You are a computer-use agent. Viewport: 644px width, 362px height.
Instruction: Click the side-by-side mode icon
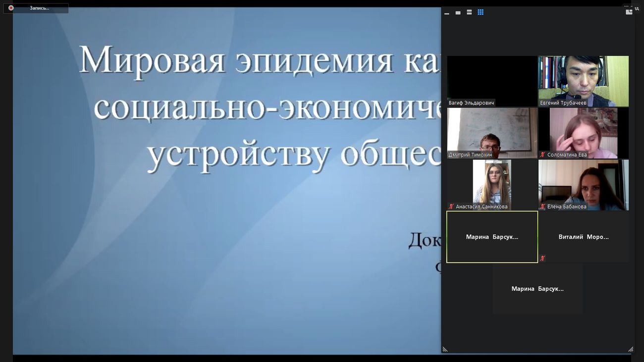click(629, 11)
